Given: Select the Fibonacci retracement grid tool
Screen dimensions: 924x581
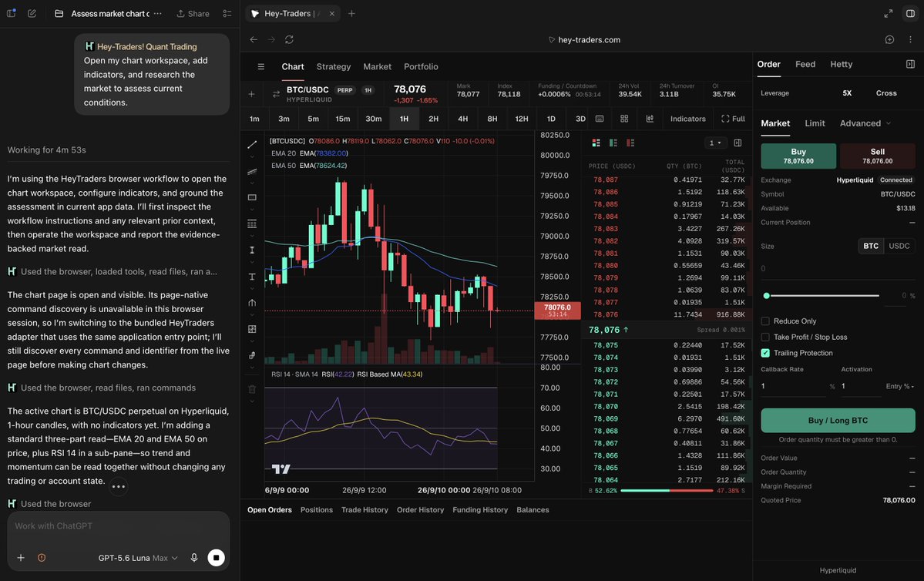Looking at the screenshot, I should click(252, 224).
